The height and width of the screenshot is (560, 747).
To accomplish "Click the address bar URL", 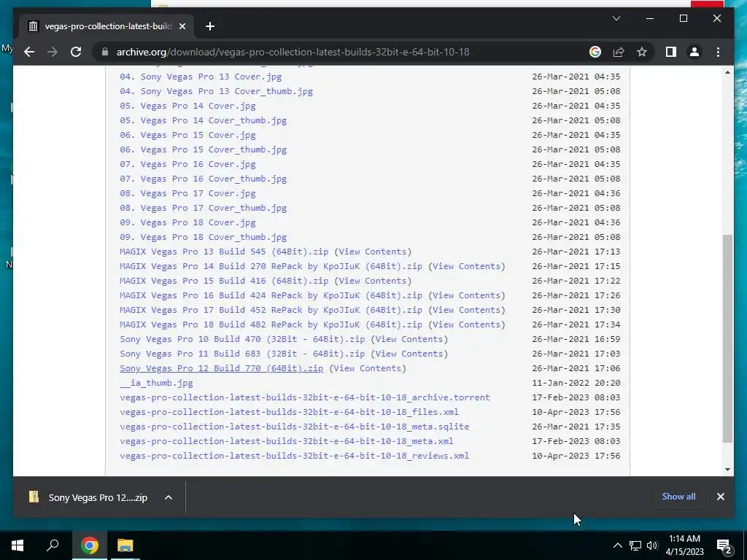I will coord(293,52).
